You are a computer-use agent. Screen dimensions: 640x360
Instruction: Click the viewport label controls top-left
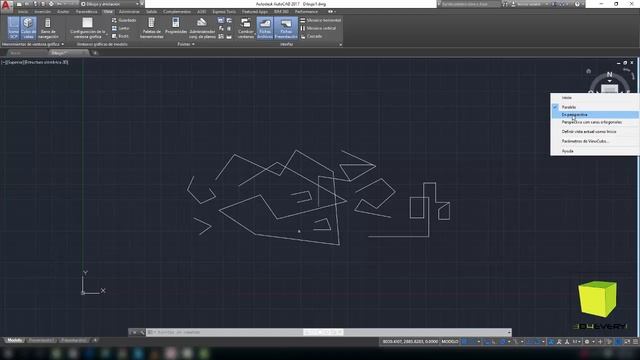click(35, 62)
